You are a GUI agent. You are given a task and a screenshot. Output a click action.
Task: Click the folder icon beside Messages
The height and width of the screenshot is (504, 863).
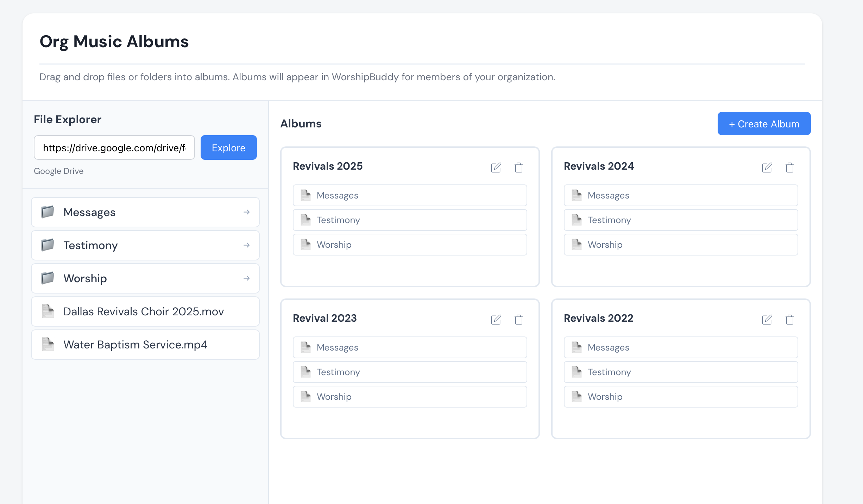tap(48, 212)
